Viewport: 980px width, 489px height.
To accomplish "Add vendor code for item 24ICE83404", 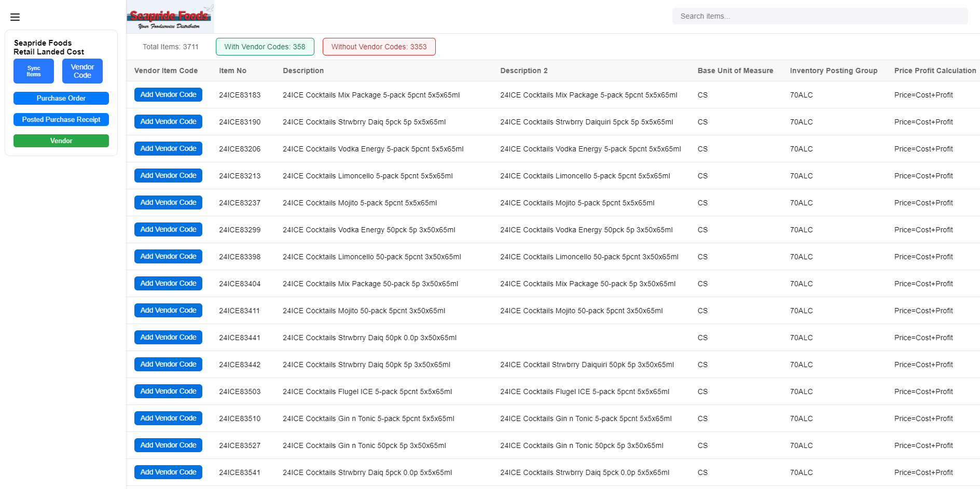I will pyautogui.click(x=168, y=283).
